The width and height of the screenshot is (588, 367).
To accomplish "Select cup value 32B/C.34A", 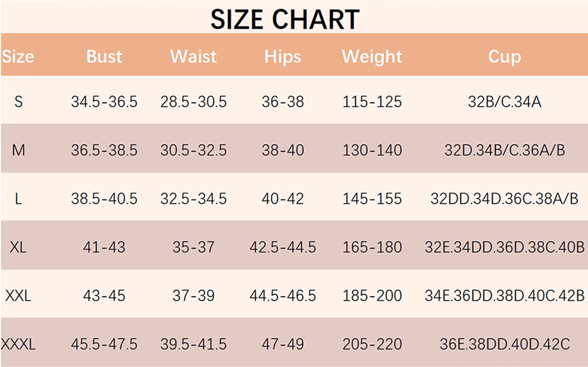I will (505, 102).
